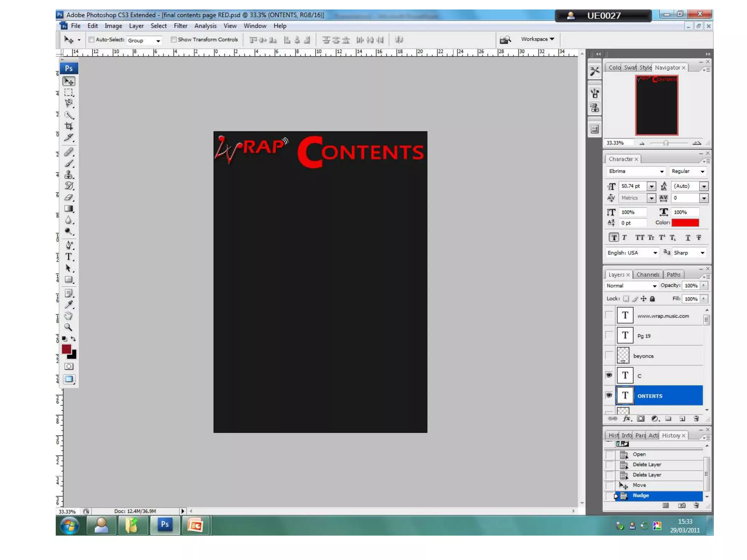The height and width of the screenshot is (560, 747).
Task: Switch to the Paths tab
Action: [673, 275]
